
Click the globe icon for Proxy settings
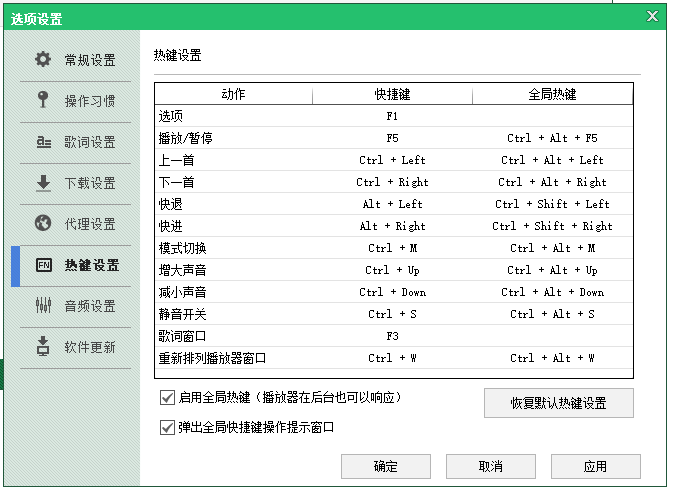[43, 223]
